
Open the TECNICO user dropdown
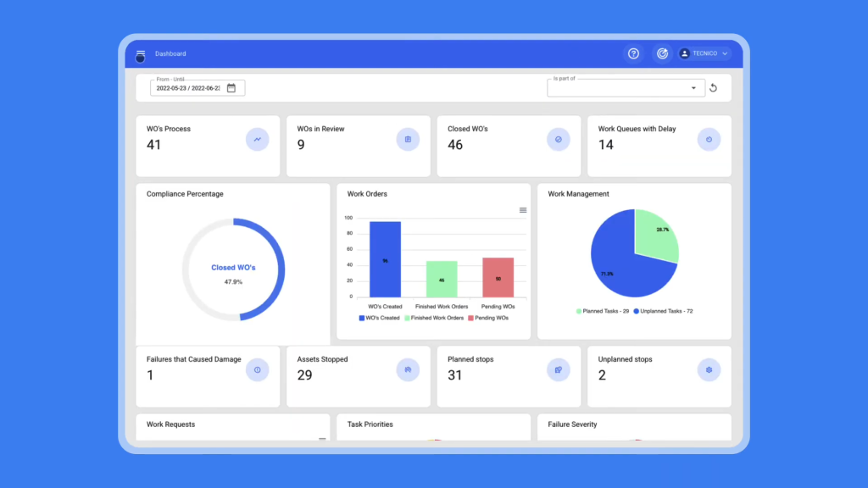[704, 53]
